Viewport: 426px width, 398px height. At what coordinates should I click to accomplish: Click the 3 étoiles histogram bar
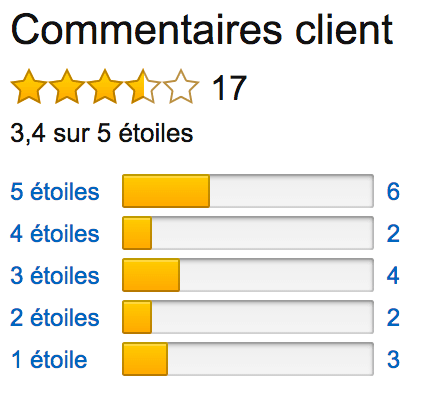pyautogui.click(x=248, y=275)
